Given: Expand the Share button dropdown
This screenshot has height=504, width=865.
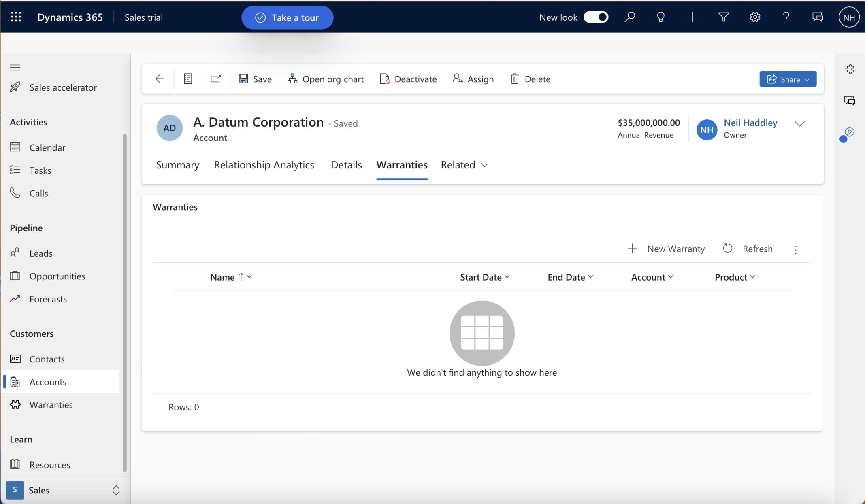Looking at the screenshot, I should pos(807,79).
